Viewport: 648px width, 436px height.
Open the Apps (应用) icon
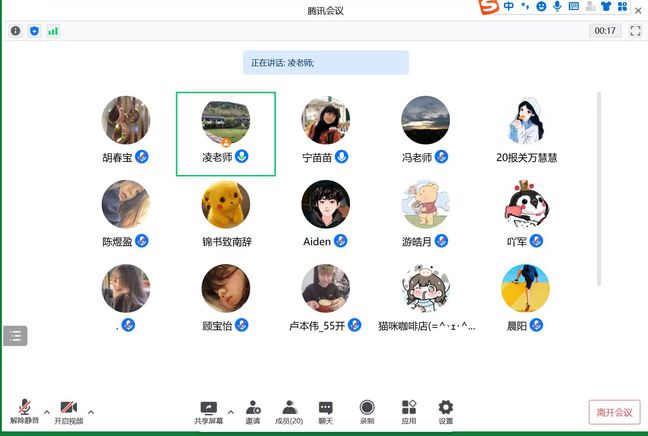(x=409, y=411)
